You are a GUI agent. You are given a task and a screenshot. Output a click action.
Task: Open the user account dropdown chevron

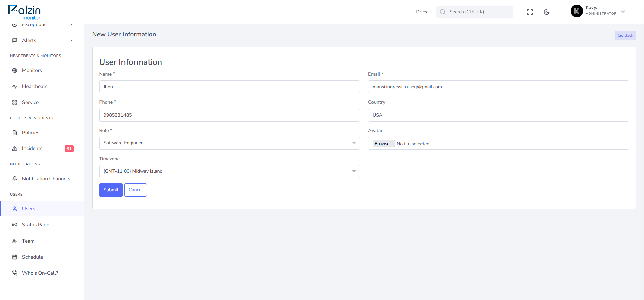tap(623, 12)
